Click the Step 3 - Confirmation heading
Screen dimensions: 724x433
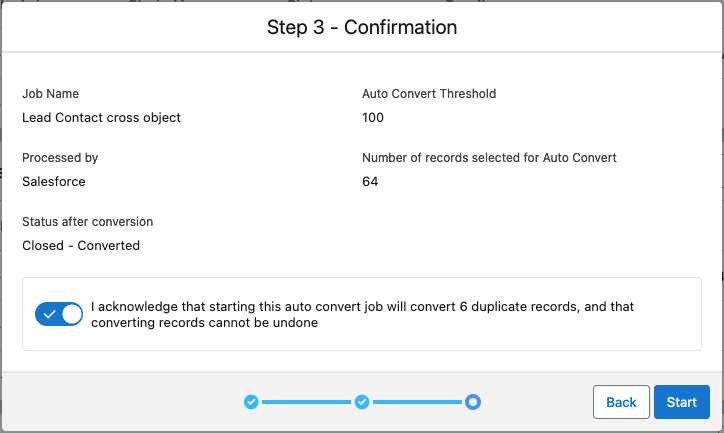362,27
